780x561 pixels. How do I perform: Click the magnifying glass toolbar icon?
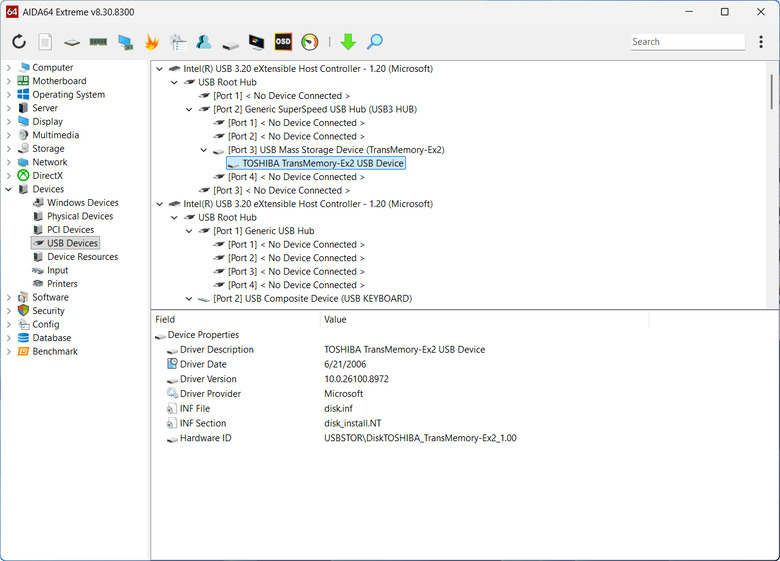coord(375,42)
